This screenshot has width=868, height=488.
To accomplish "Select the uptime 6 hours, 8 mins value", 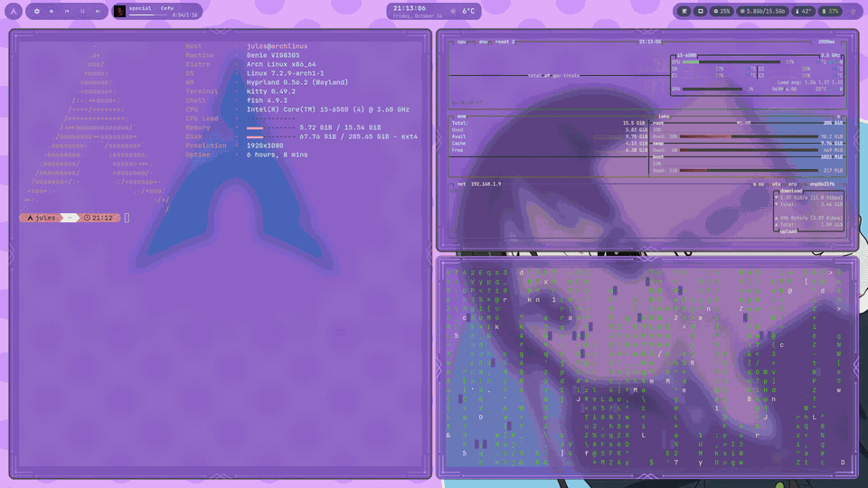I will pos(277,155).
